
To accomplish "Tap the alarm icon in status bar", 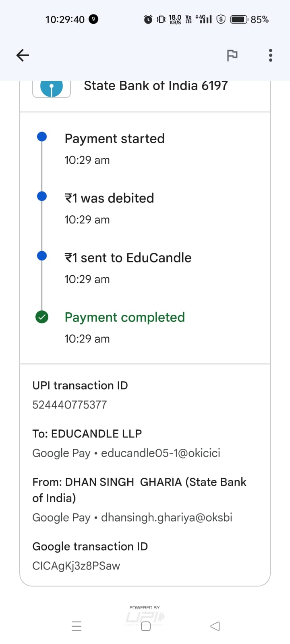I will (148, 19).
